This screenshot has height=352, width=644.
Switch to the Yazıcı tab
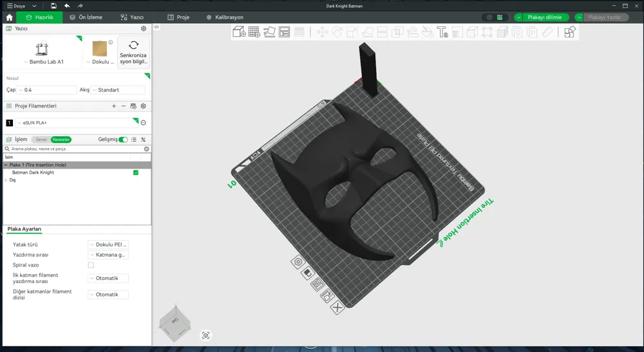click(132, 17)
